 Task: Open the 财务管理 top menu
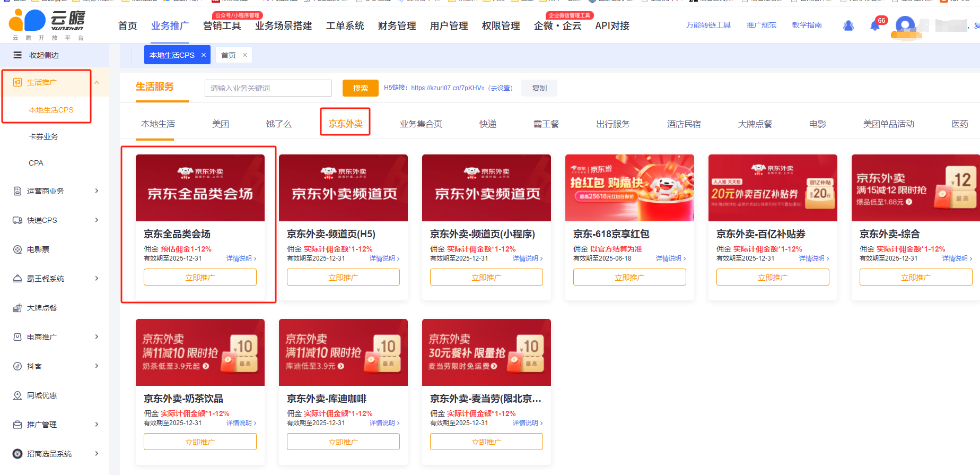[x=397, y=26]
